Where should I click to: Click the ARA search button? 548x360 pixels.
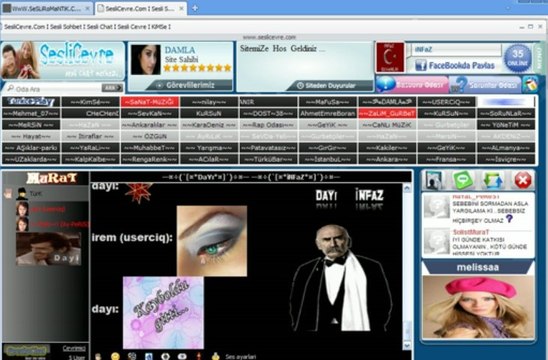tap(112, 88)
